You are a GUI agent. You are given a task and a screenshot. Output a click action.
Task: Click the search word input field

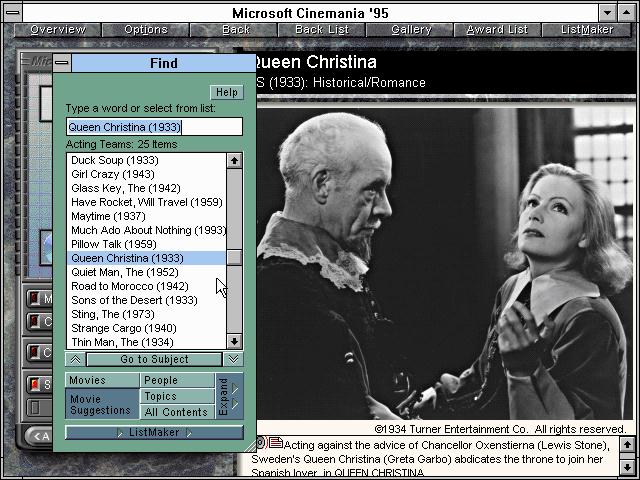pos(154,127)
